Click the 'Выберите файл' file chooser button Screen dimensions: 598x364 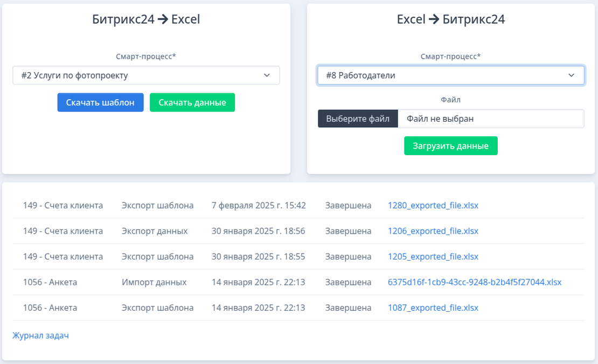pyautogui.click(x=358, y=118)
